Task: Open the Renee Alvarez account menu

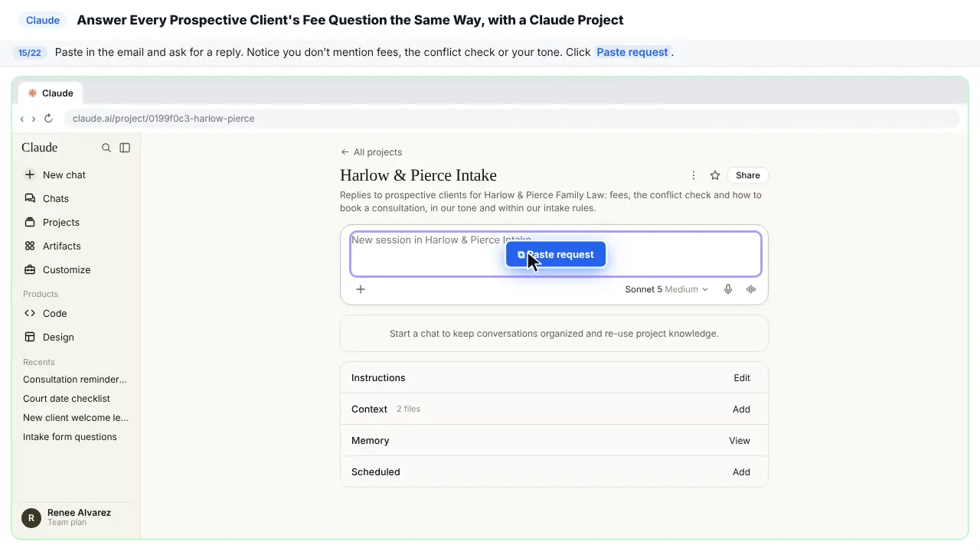Action: 75,517
